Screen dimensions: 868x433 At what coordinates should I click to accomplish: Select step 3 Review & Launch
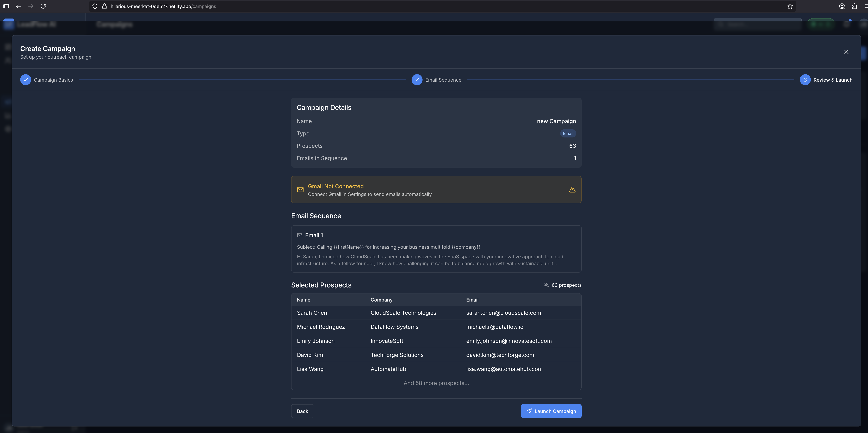[x=805, y=80]
